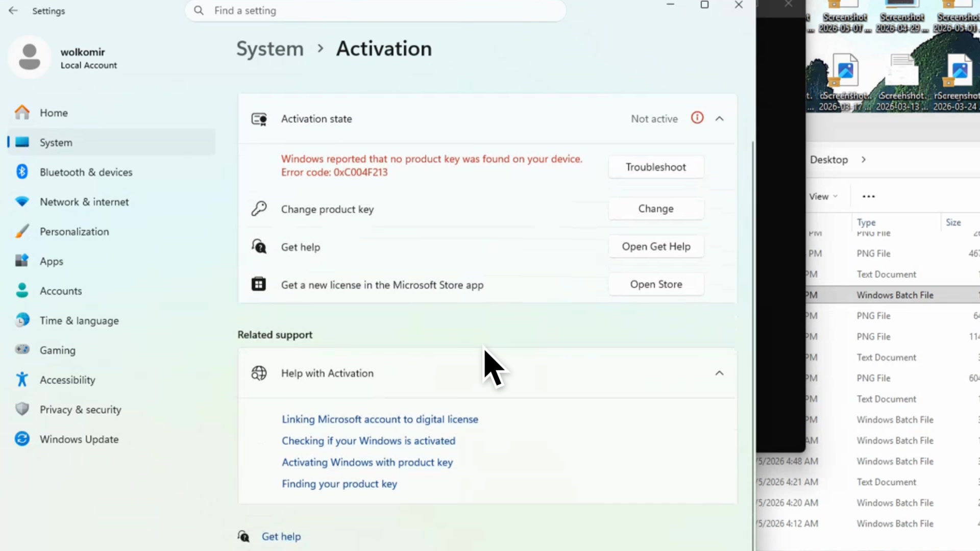This screenshot has width=980, height=551.
Task: Click Desktop in File Explorer breadcrumb
Action: (829, 160)
